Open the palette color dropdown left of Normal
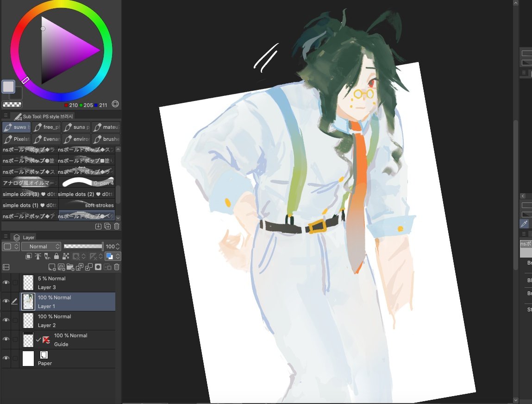 (x=11, y=246)
